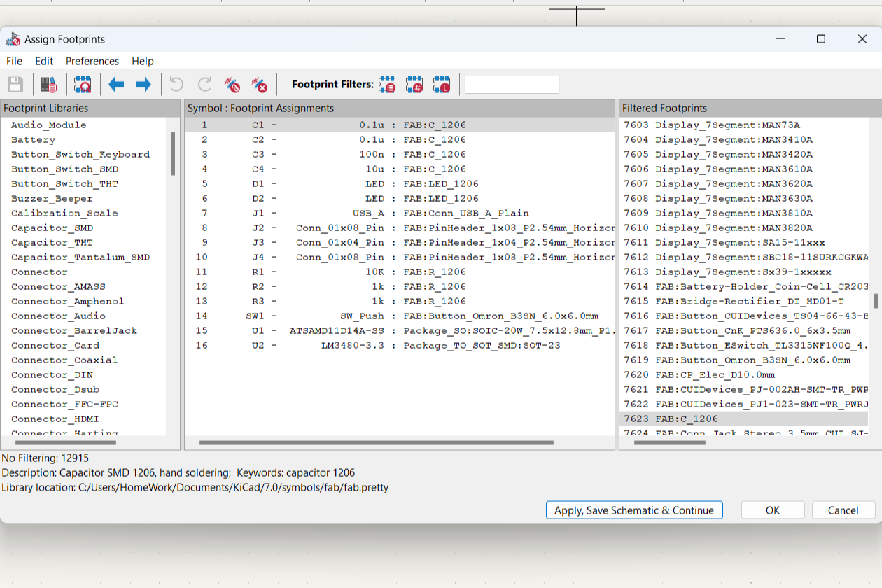This screenshot has height=588, width=882.
Task: Toggle filter footprints by pin count
Action: [x=414, y=85]
